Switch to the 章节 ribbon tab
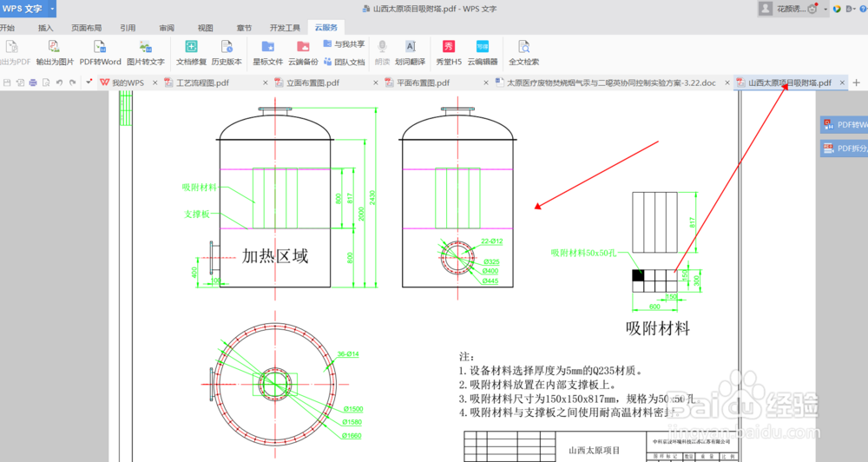This screenshot has height=462, width=868. click(244, 27)
